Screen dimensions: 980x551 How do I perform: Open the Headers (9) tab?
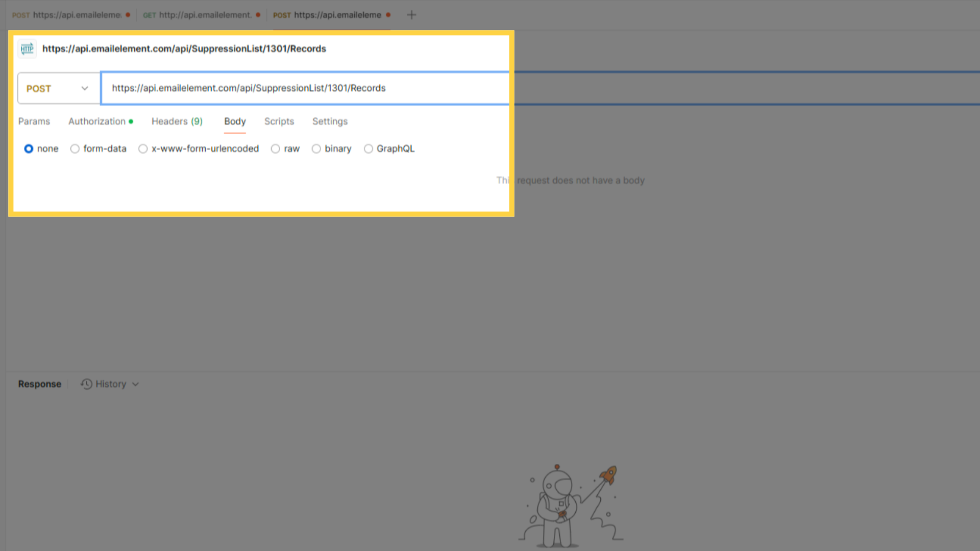click(x=177, y=121)
